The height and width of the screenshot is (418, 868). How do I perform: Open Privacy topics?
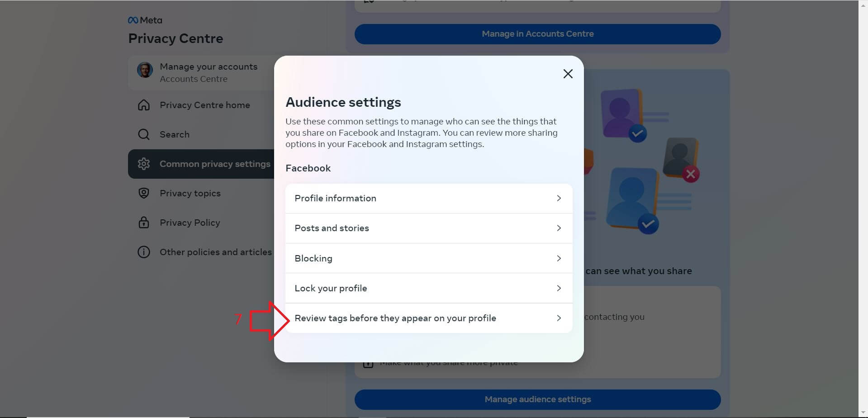tap(201, 193)
